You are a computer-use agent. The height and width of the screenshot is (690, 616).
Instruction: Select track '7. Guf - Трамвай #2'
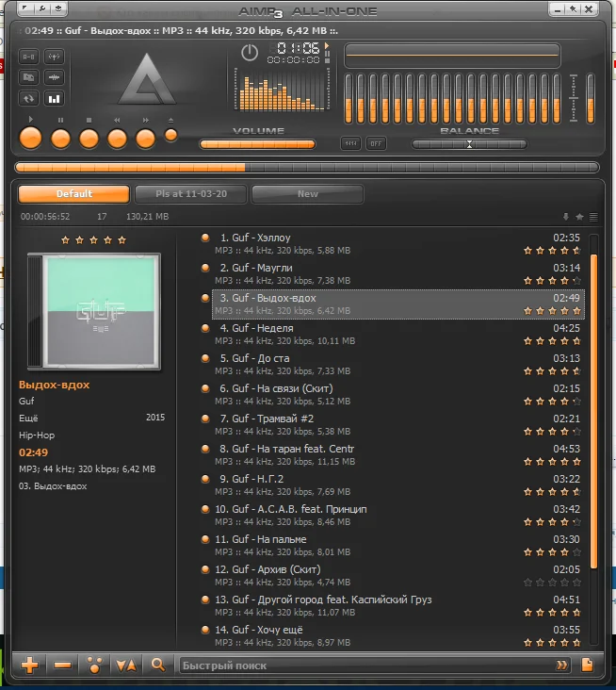point(397,424)
